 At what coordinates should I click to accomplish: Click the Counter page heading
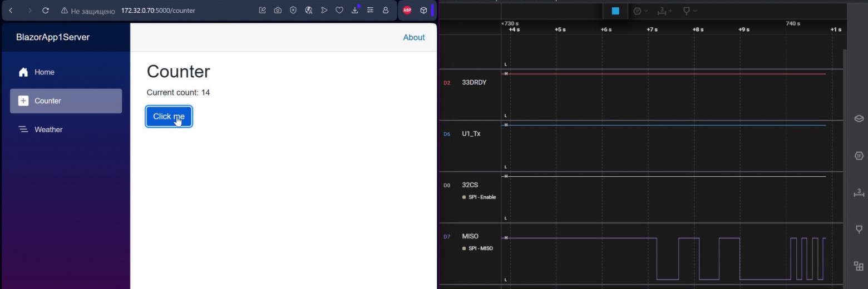pos(179,72)
